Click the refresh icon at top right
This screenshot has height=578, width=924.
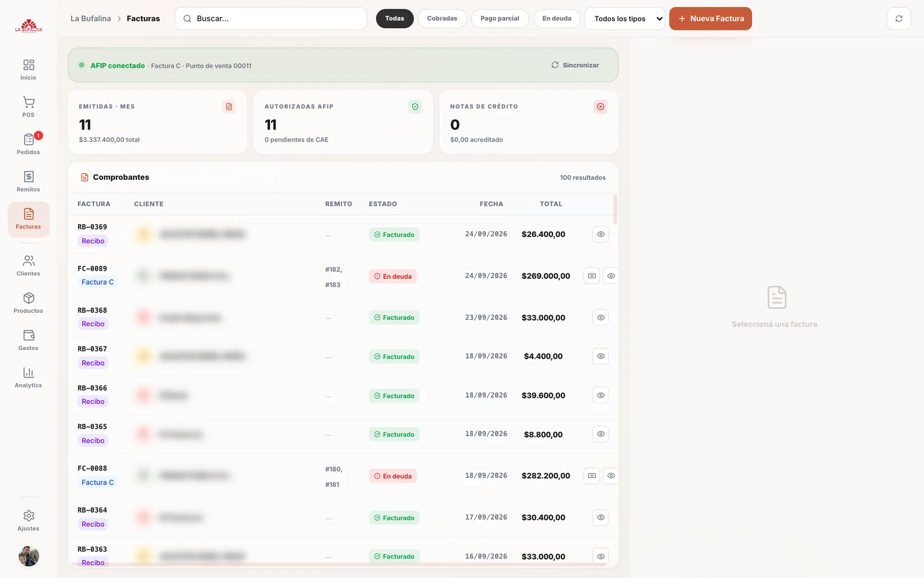point(899,18)
